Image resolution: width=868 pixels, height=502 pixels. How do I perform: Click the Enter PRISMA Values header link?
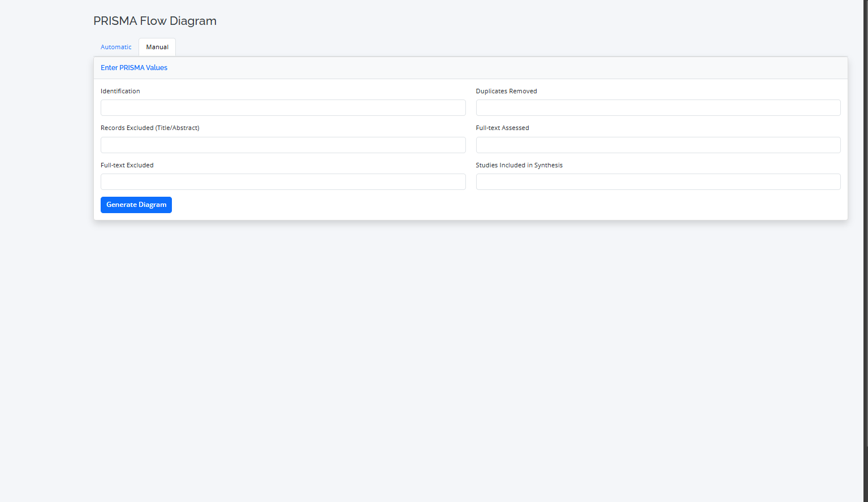tap(134, 68)
